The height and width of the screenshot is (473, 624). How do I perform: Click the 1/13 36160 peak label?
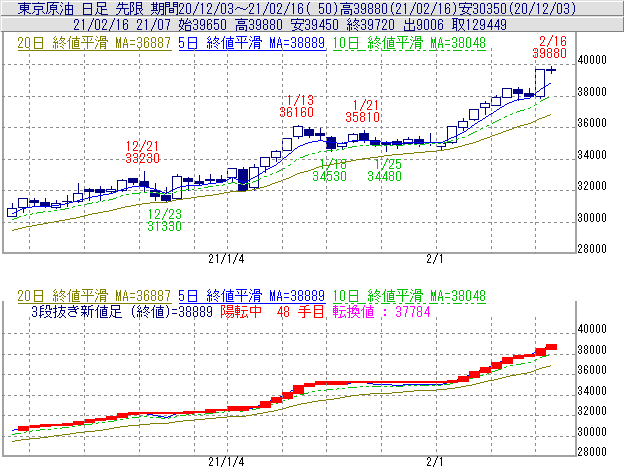pos(296,106)
